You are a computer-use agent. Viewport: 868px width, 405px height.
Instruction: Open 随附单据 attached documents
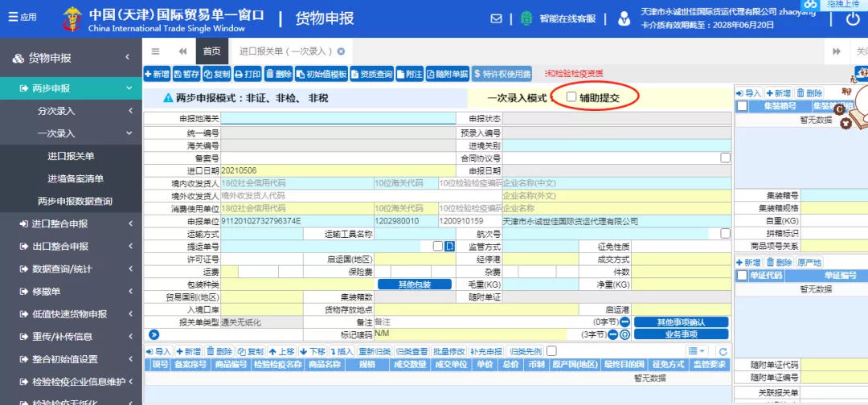pos(448,74)
